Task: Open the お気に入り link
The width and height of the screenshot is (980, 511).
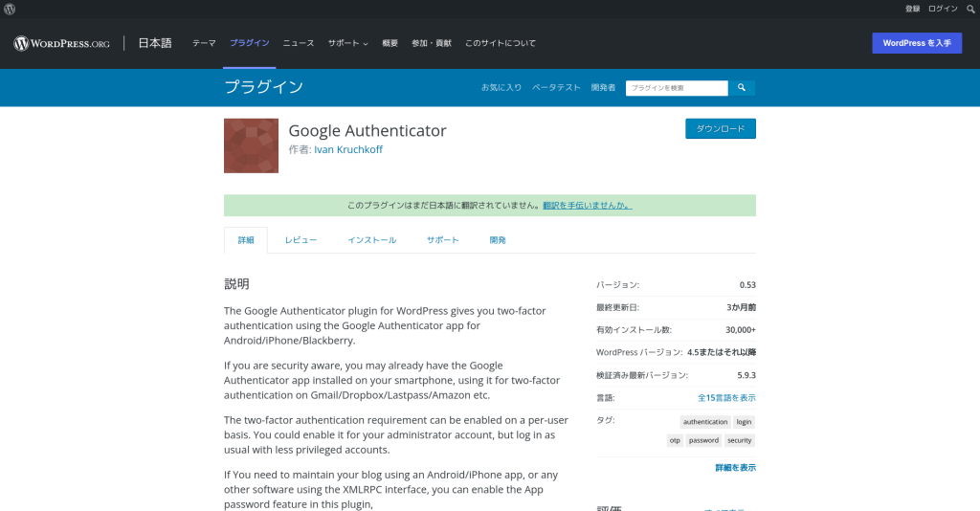Action: pyautogui.click(x=501, y=87)
